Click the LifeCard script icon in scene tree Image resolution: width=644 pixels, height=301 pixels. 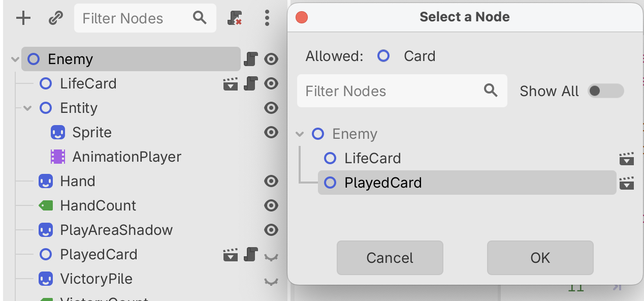coord(251,84)
